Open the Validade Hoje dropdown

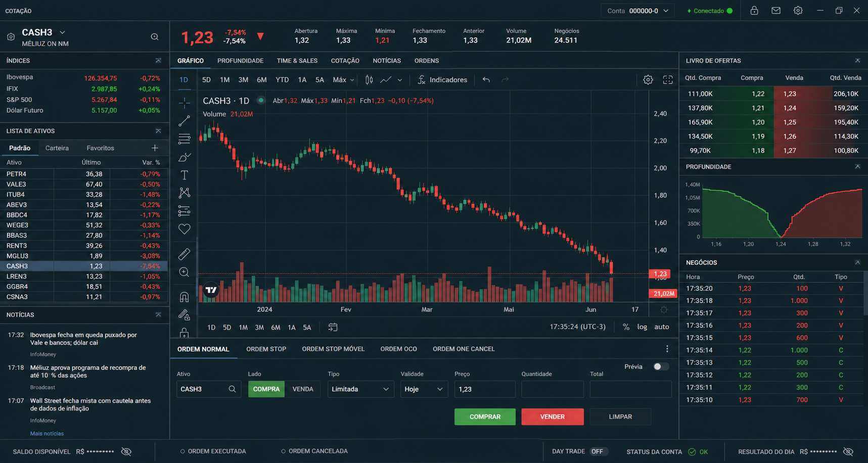tap(424, 389)
